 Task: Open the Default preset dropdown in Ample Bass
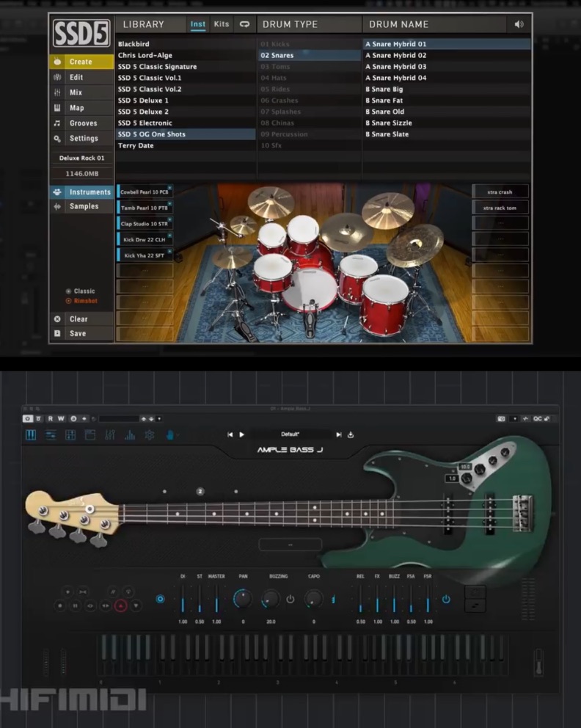click(x=290, y=434)
